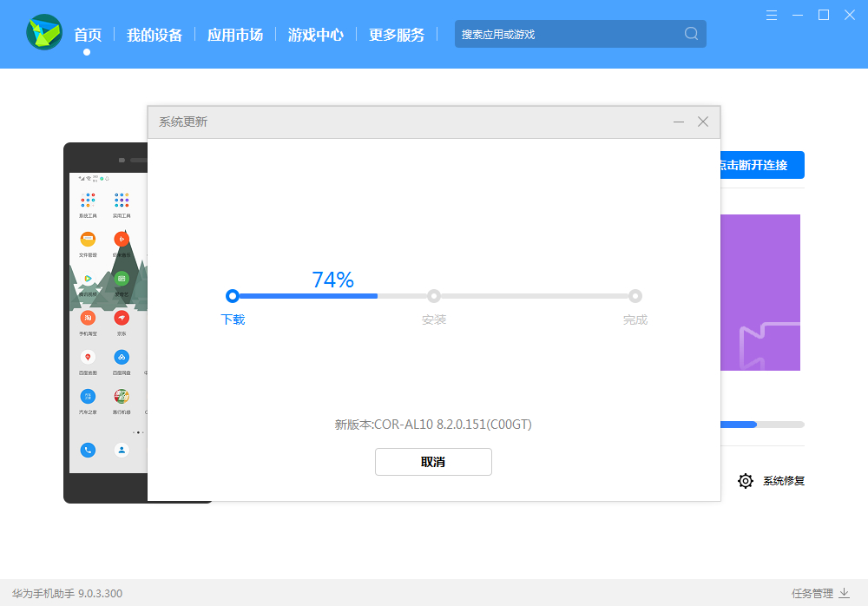
Task: Click the 下载 step marker
Action: click(233, 296)
